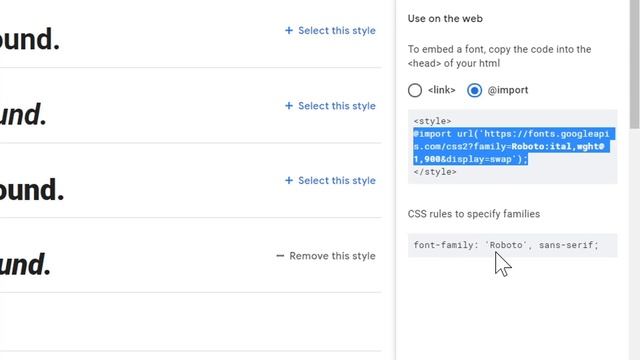Click the panel's vertical scrollbar thumb

coord(635,64)
